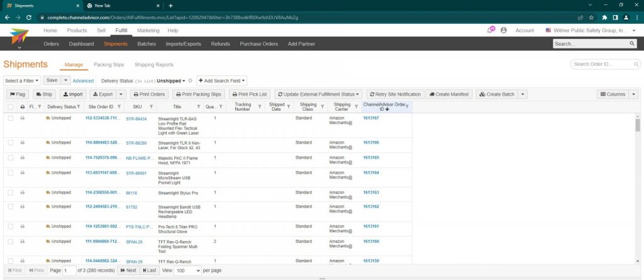
Task: Check the row for order 1613166
Action: [x=11, y=143]
